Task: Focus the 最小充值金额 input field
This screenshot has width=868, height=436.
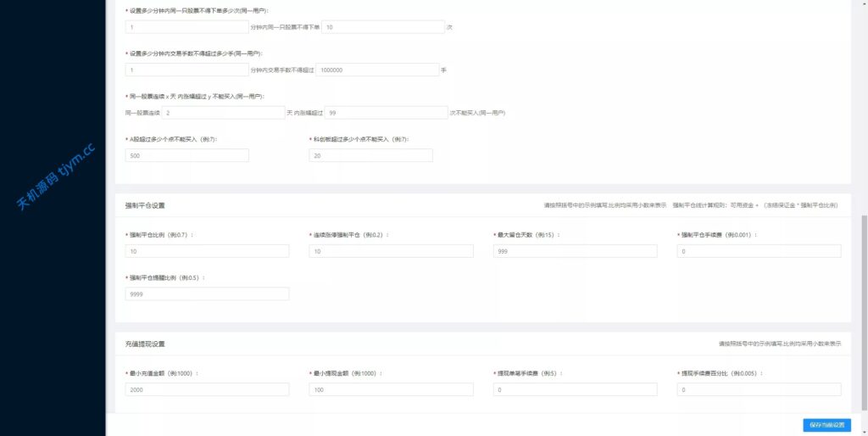Action: pos(207,389)
